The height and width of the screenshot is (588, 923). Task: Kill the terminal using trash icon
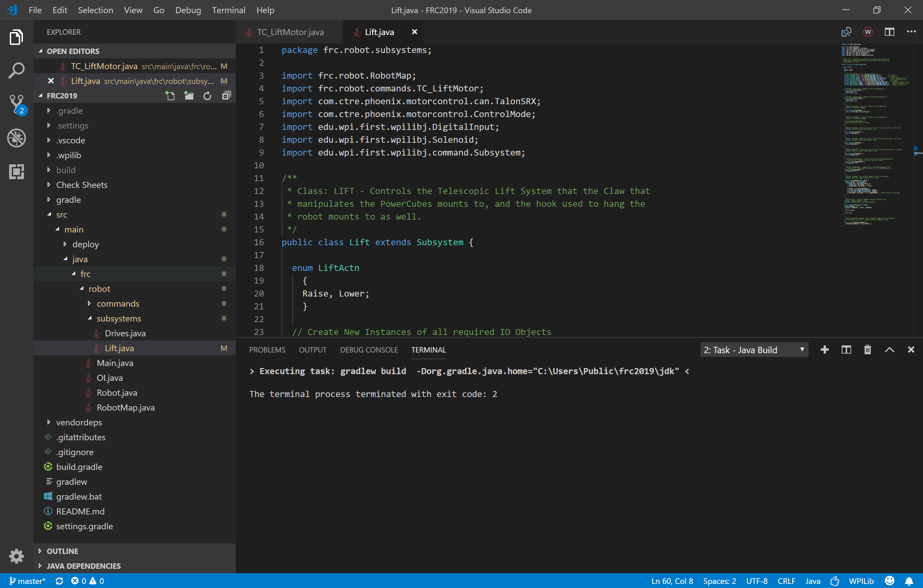click(x=867, y=349)
